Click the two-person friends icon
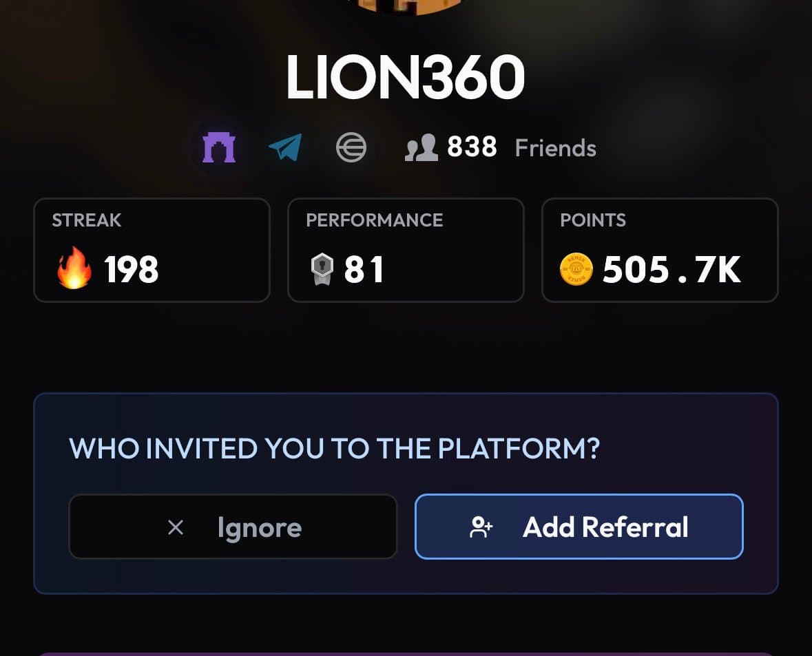 pyautogui.click(x=421, y=148)
